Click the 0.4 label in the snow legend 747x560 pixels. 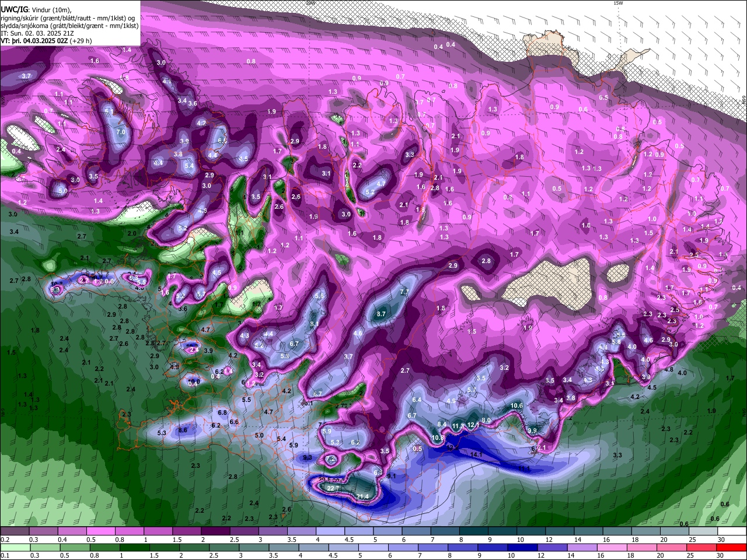point(63,540)
